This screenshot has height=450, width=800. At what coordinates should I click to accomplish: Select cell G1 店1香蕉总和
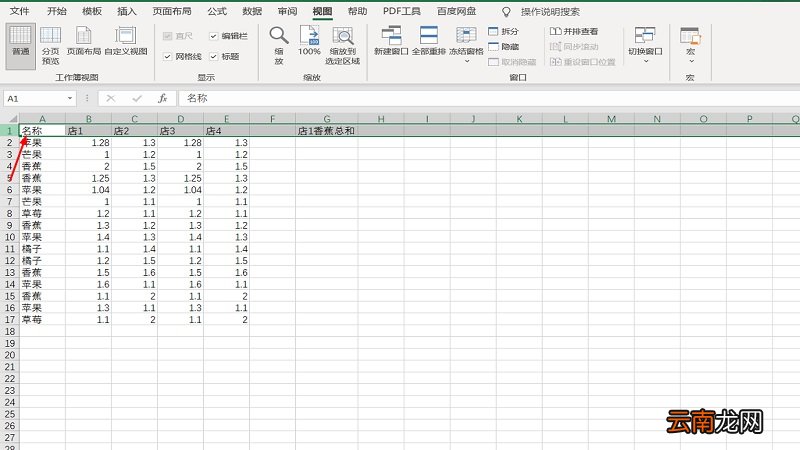[x=327, y=131]
